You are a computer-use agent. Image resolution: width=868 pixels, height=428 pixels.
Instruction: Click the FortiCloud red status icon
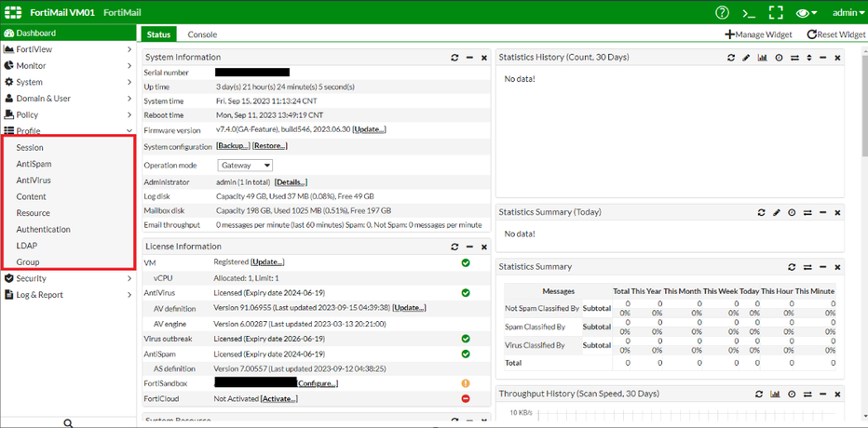pos(466,398)
